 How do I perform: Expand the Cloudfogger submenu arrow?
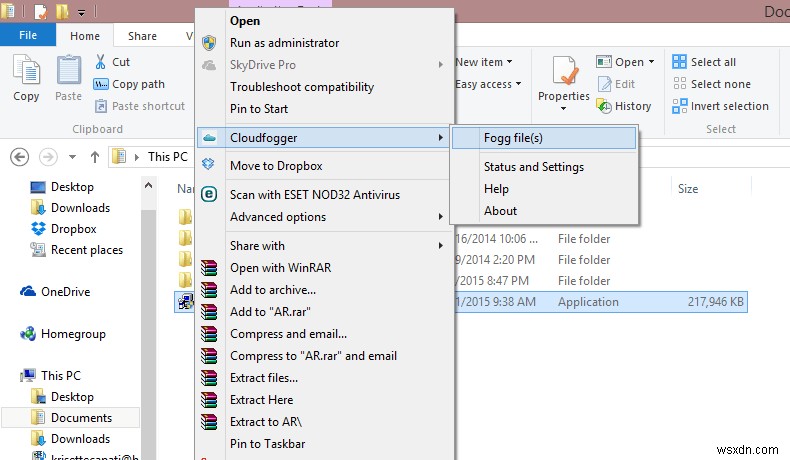pos(441,138)
